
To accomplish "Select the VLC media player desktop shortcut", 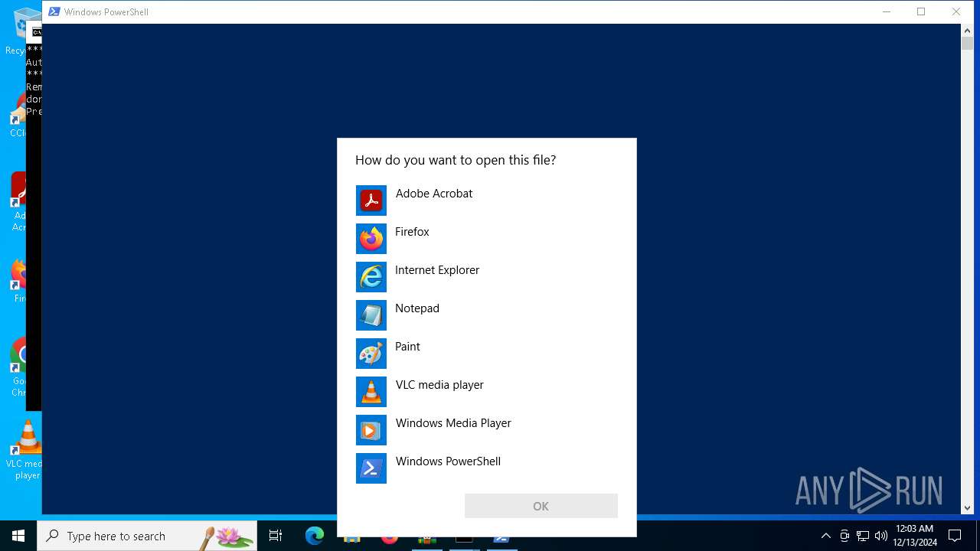I will (x=28, y=450).
